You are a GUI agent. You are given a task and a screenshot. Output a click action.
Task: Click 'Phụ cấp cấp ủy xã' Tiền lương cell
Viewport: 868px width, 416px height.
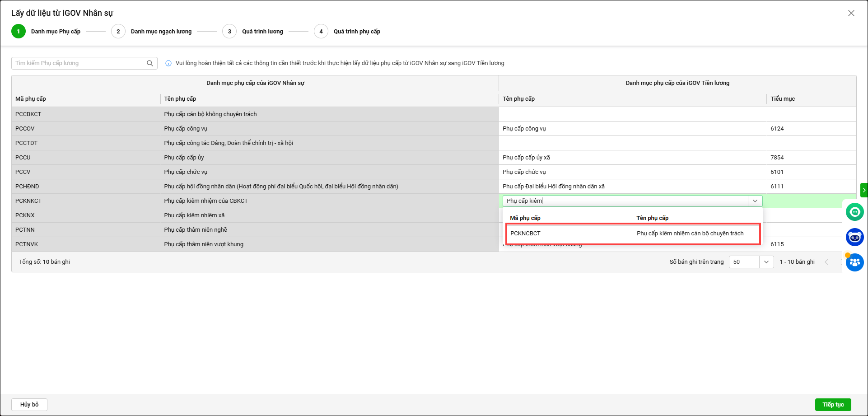coord(633,158)
